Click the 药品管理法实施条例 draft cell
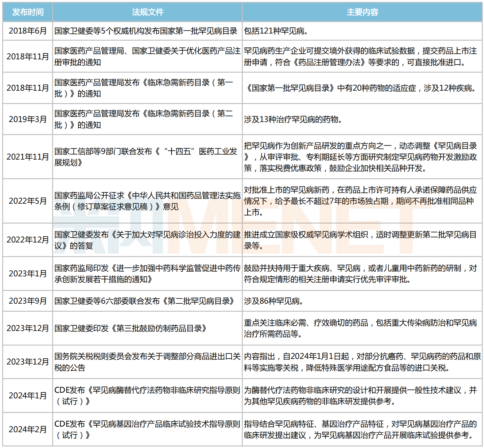The height and width of the screenshot is (448, 484). click(147, 201)
